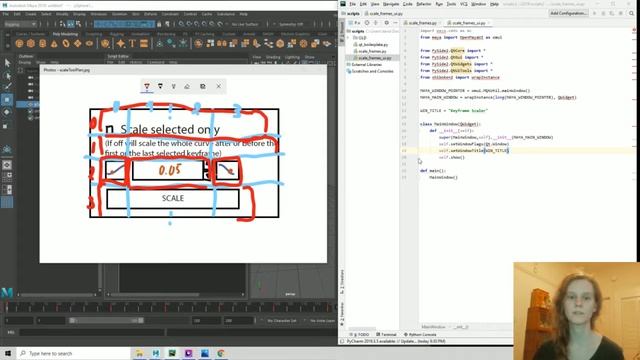Toggle select by hierarchy mode in Maya
This screenshot has width=640, height=360.
click(x=63, y=24)
